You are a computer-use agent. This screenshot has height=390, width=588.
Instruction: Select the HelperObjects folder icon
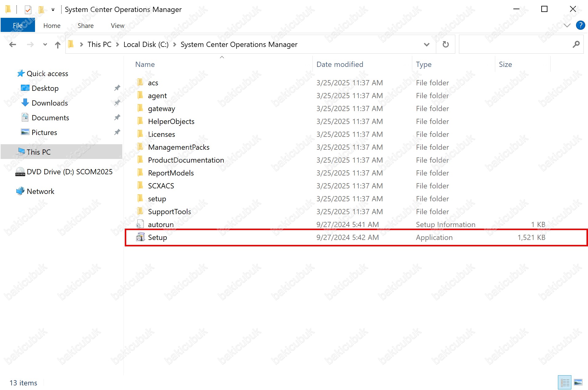(140, 121)
